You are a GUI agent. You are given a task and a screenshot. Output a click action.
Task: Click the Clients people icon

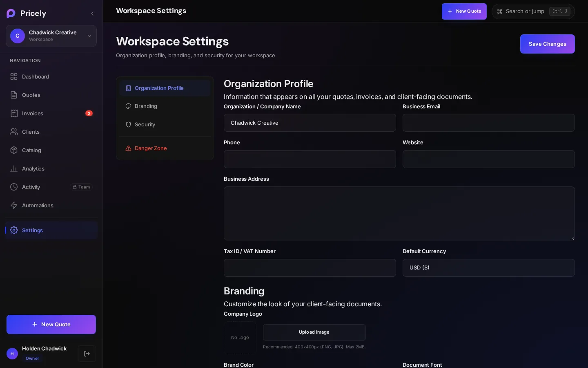click(14, 132)
